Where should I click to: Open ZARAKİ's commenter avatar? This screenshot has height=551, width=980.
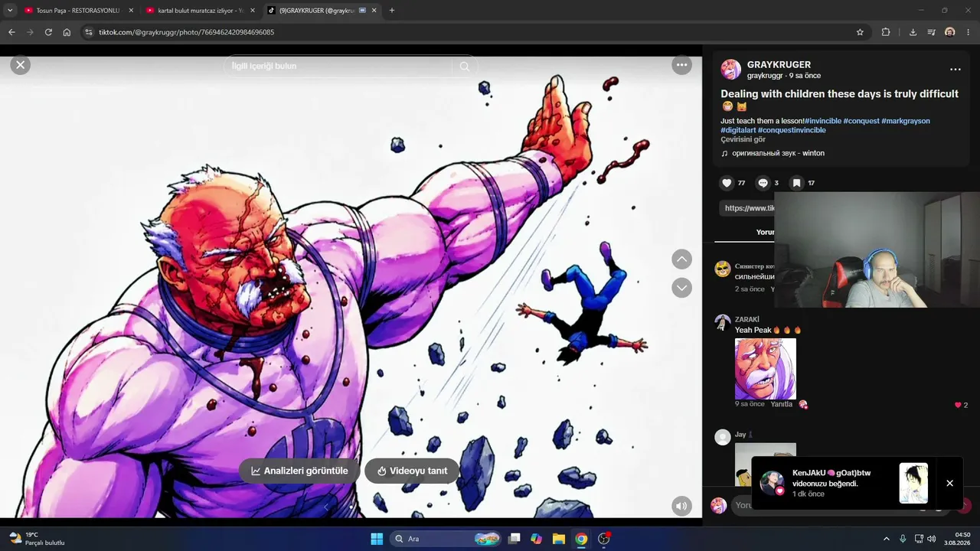(722, 322)
